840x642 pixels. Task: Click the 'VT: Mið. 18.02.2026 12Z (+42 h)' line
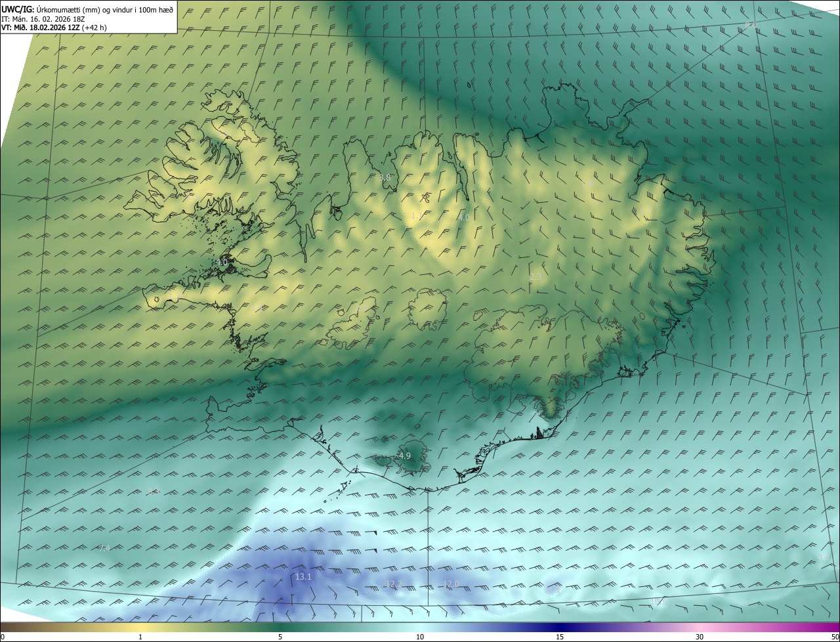pos(54,28)
